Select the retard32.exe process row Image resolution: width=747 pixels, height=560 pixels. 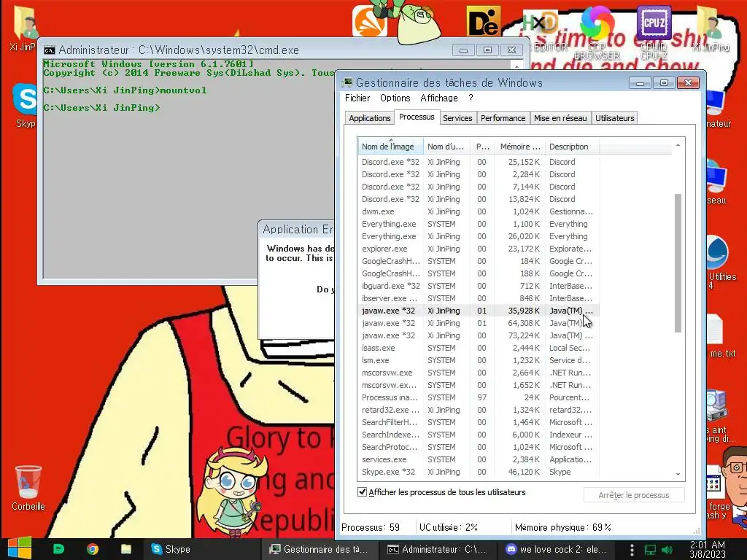pos(478,410)
